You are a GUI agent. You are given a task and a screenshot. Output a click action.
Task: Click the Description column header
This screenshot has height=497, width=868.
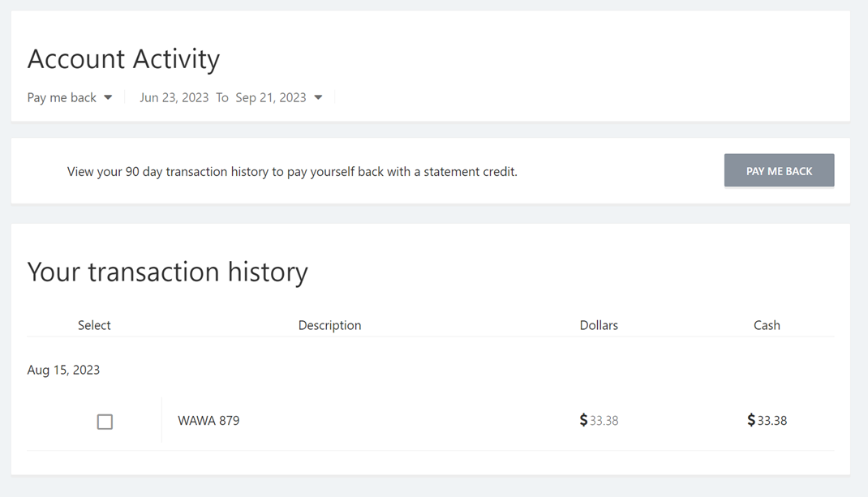coord(330,325)
